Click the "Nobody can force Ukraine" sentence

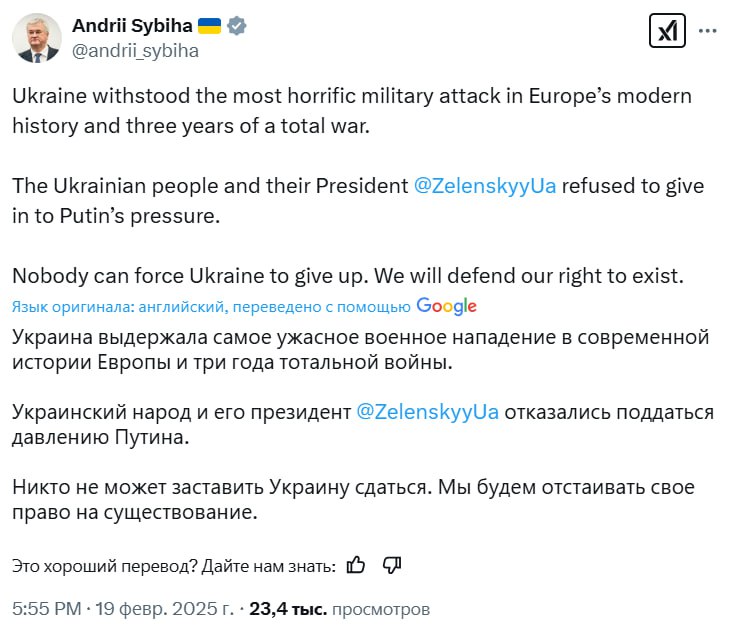pos(346,275)
